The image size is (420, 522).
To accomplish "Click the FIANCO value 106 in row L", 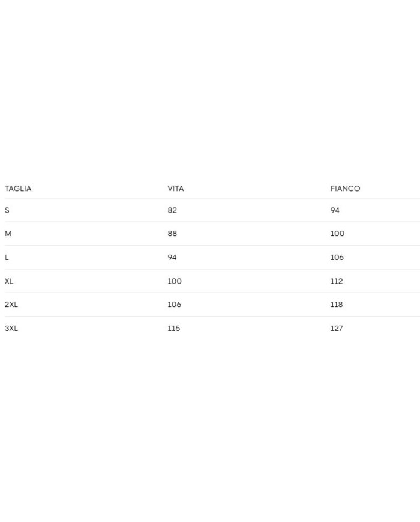I will (x=337, y=258).
